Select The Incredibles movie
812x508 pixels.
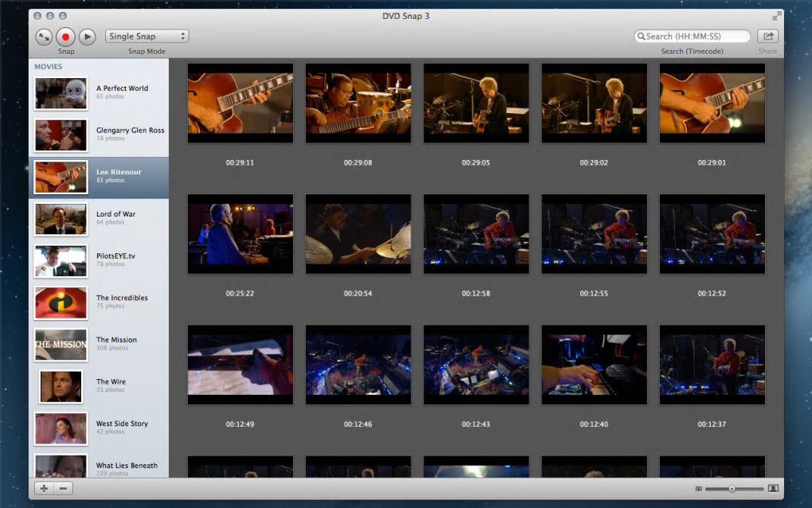(x=99, y=303)
